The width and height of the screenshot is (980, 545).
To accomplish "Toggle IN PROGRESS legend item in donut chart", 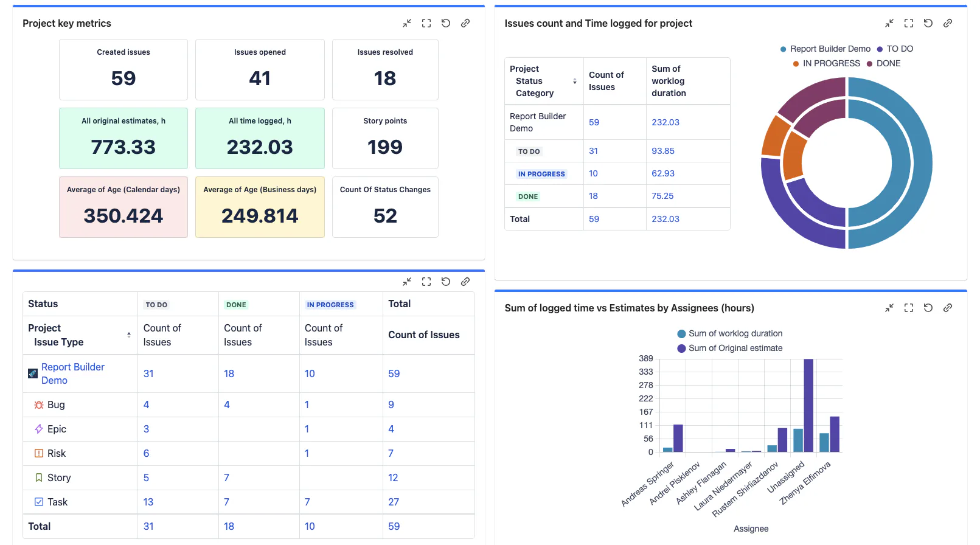I will (827, 63).
